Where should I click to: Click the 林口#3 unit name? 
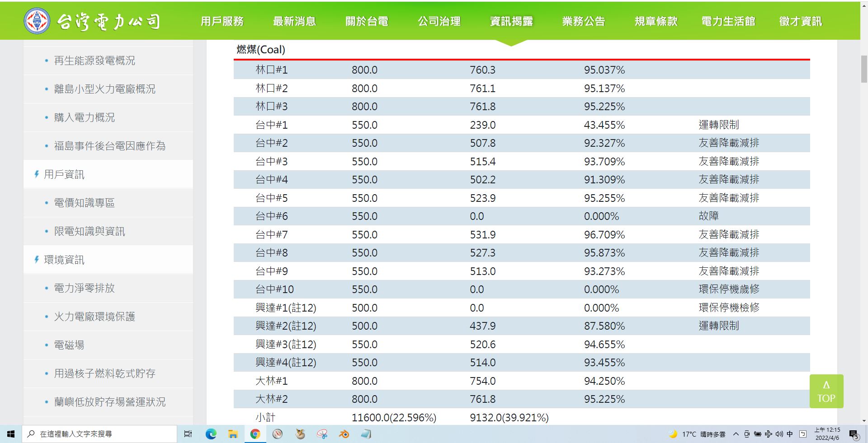click(272, 107)
